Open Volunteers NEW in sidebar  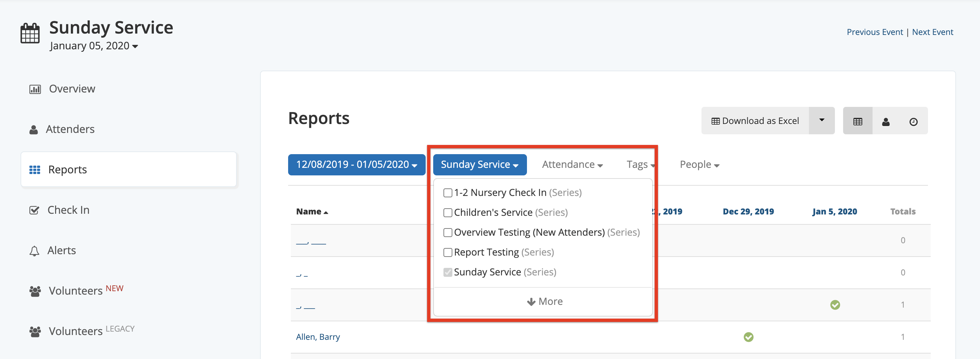pyautogui.click(x=86, y=290)
